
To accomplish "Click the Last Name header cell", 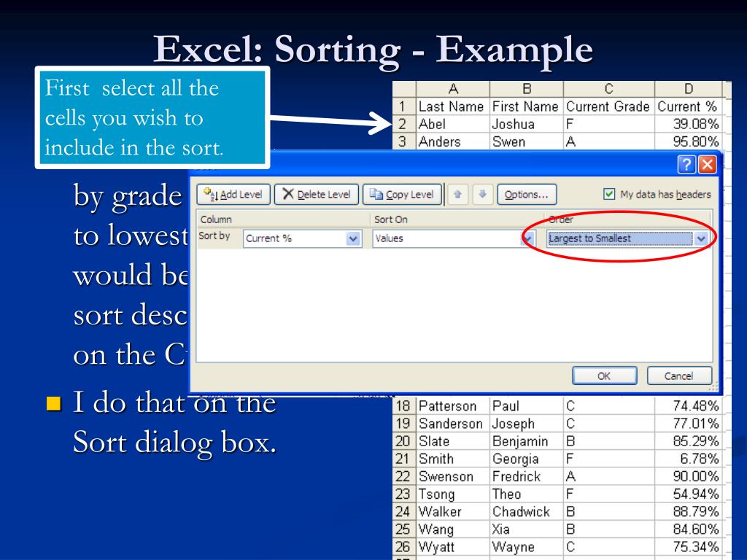I will tap(452, 106).
